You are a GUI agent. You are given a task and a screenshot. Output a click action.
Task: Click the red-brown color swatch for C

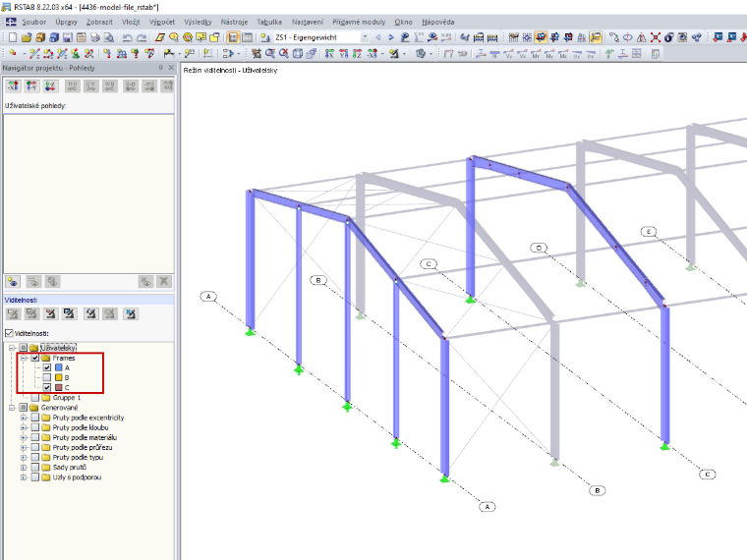point(59,388)
